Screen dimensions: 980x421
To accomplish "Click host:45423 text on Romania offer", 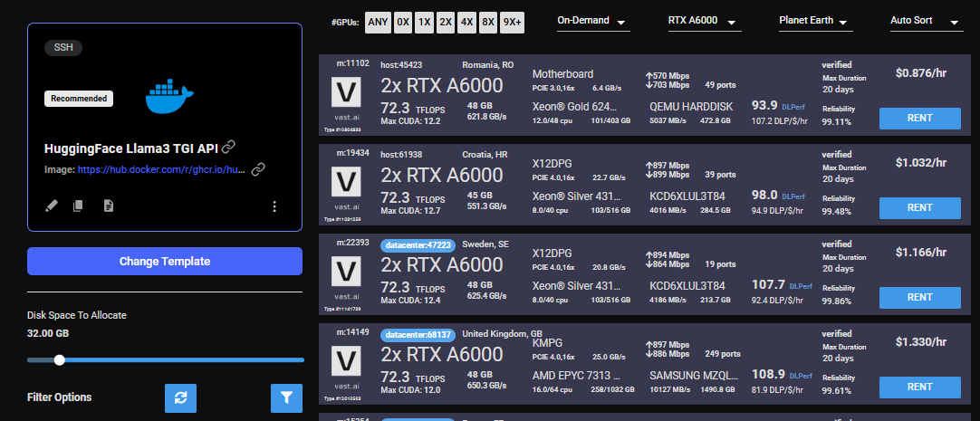I will click(x=401, y=65).
